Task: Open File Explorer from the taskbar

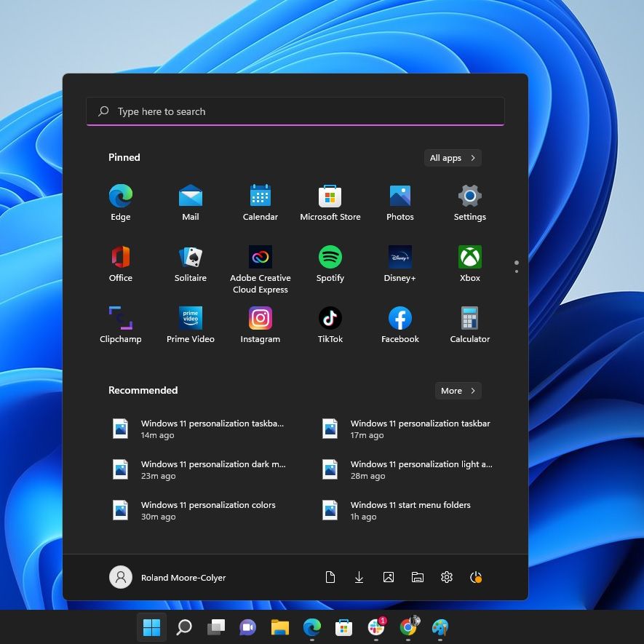Action: (280, 627)
